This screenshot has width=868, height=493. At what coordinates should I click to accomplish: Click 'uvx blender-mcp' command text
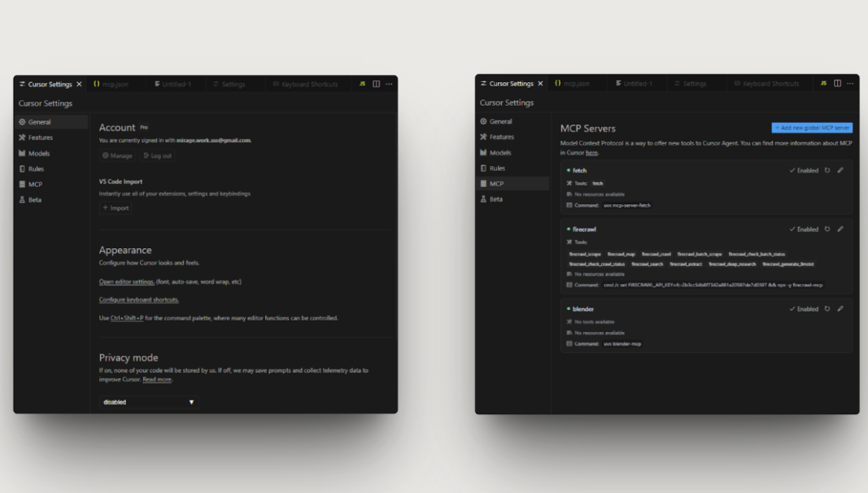622,343
